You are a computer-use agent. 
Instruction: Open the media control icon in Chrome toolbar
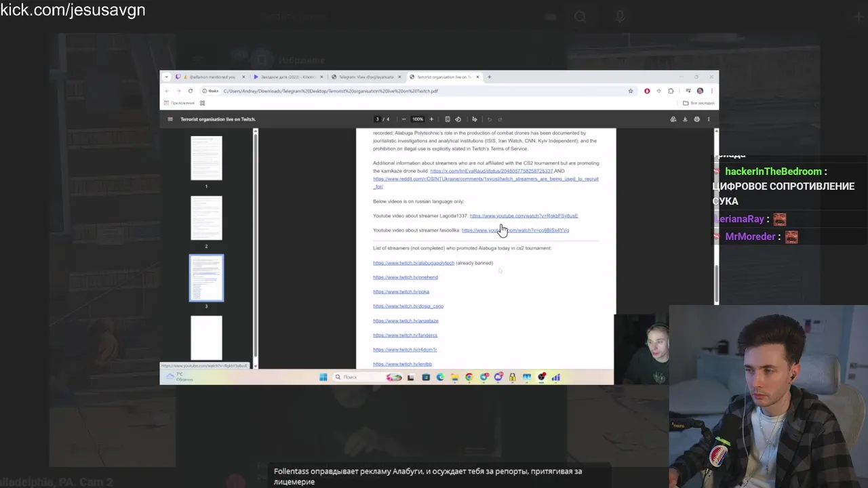(x=688, y=91)
